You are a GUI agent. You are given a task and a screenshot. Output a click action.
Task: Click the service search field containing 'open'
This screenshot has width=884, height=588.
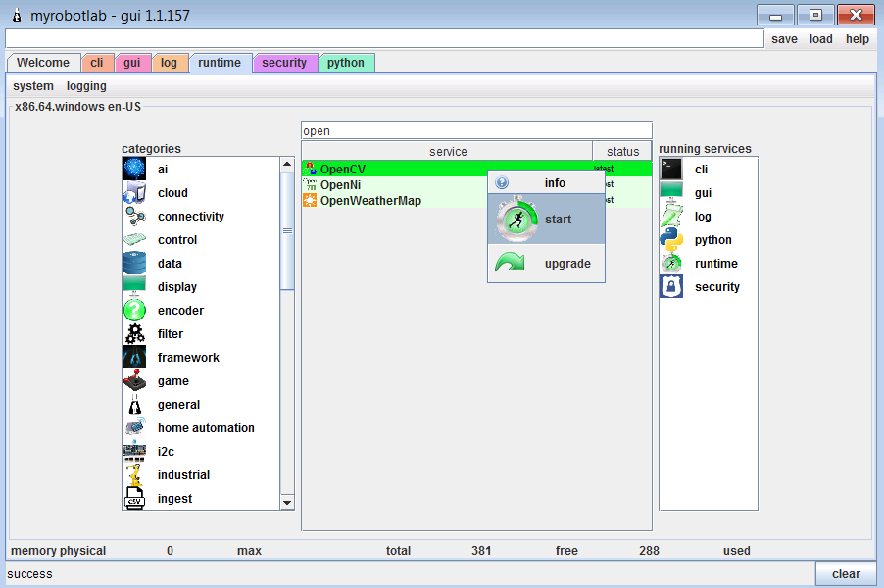(476, 130)
